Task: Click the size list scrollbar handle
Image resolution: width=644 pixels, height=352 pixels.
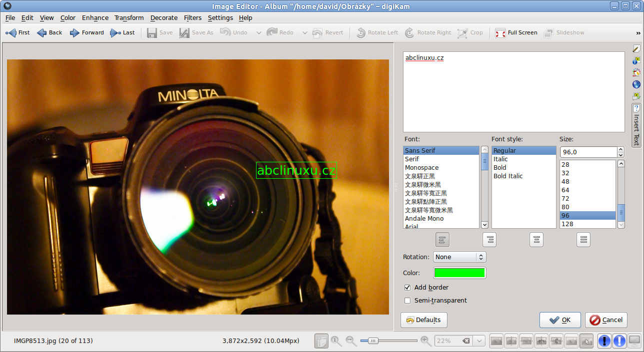Action: 621,213
